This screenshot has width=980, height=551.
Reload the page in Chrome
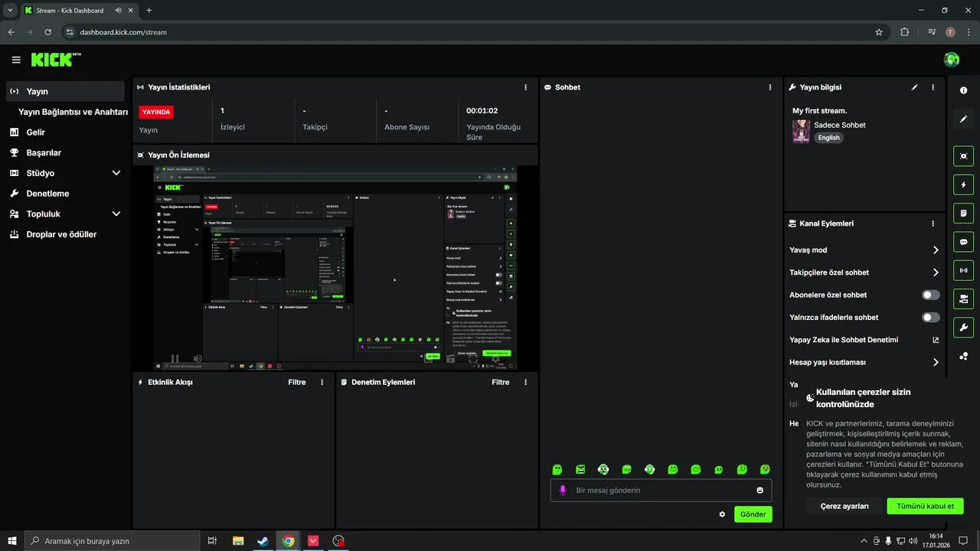click(48, 32)
